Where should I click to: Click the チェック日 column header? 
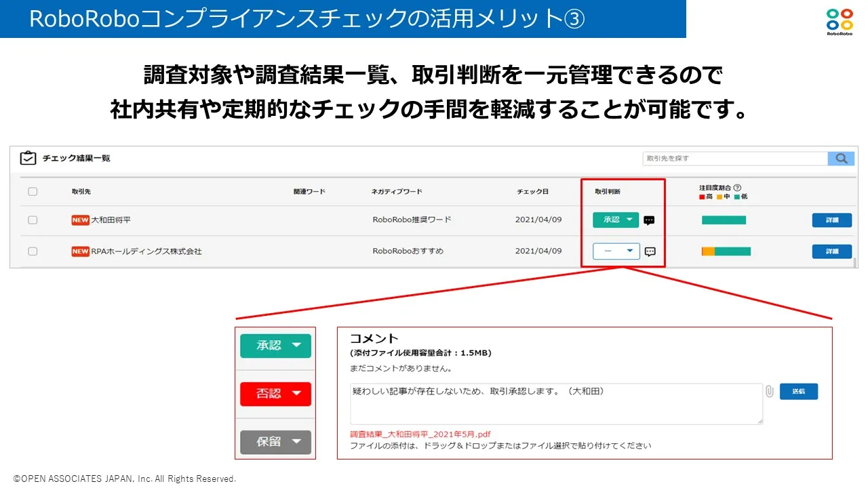coord(532,192)
